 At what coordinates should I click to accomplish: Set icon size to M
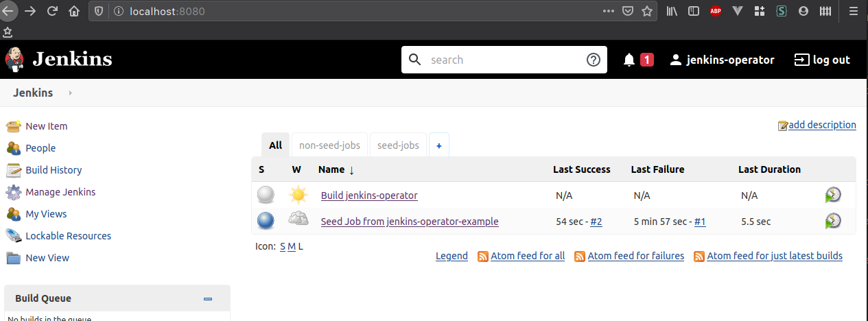[x=292, y=246]
